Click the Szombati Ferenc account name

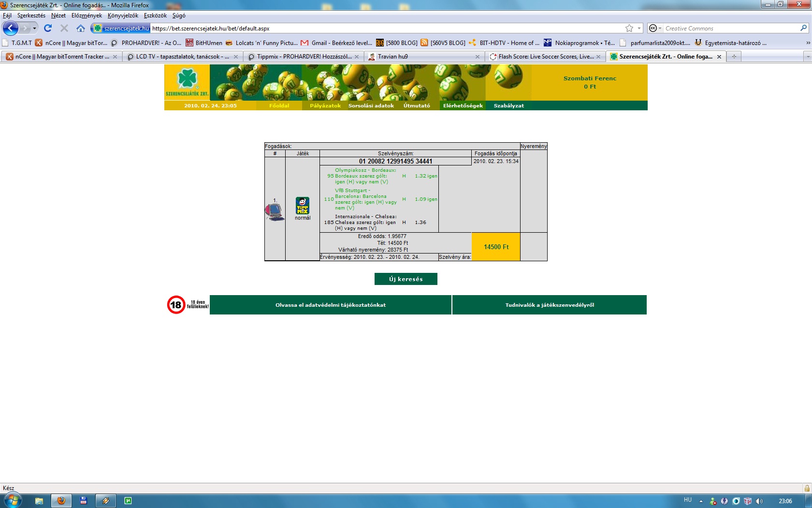pyautogui.click(x=590, y=78)
